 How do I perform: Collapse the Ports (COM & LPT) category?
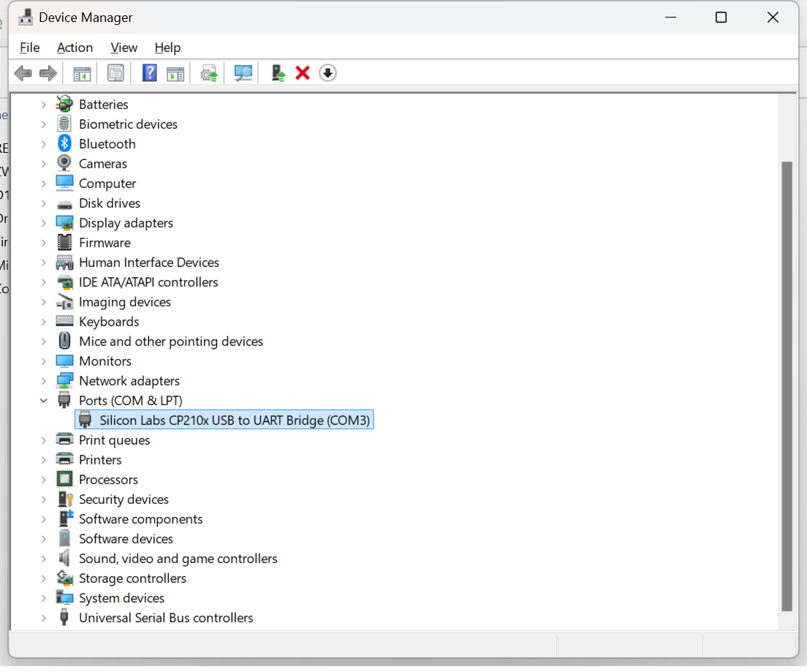click(43, 400)
